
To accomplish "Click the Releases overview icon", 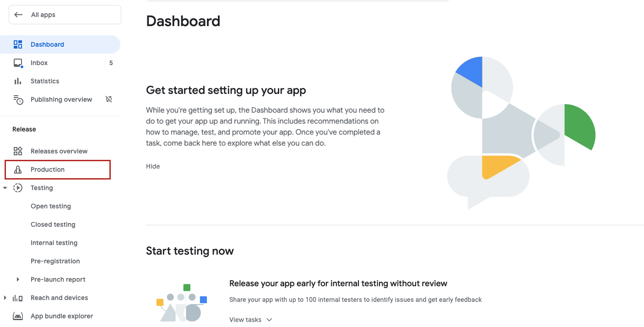I will click(18, 151).
